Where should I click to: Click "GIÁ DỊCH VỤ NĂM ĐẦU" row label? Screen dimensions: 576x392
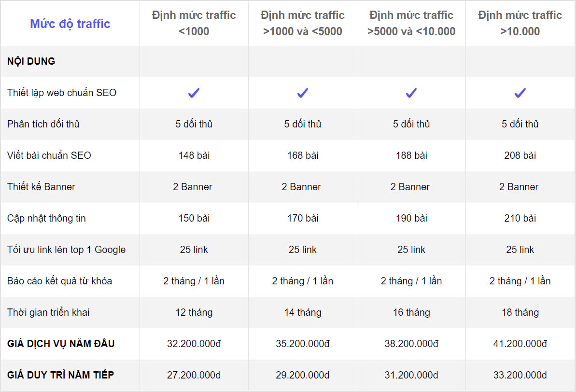[61, 344]
